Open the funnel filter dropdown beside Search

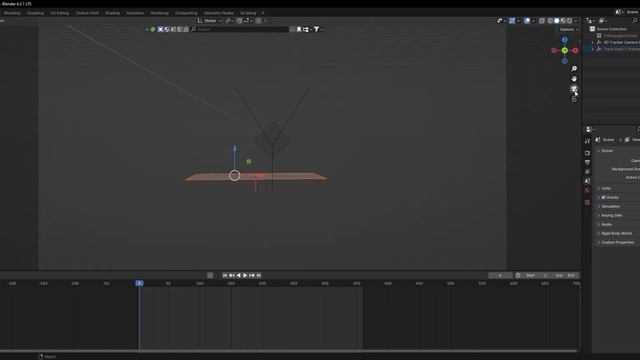point(318,29)
